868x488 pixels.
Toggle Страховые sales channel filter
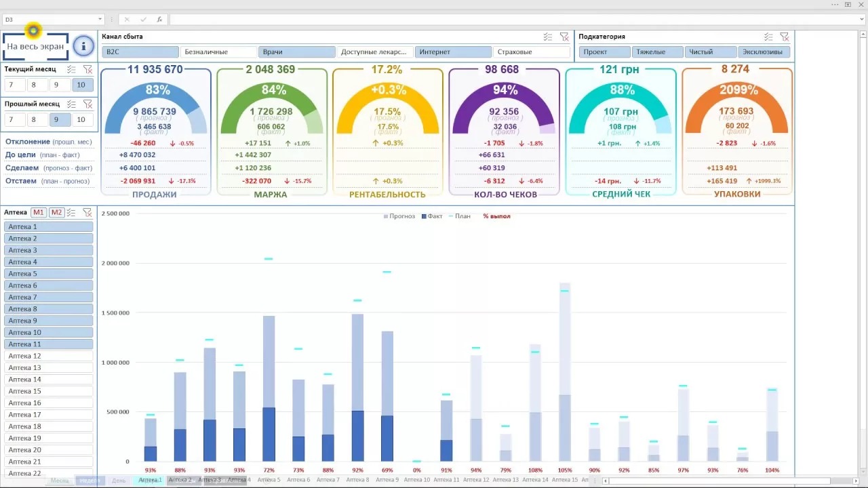point(531,52)
